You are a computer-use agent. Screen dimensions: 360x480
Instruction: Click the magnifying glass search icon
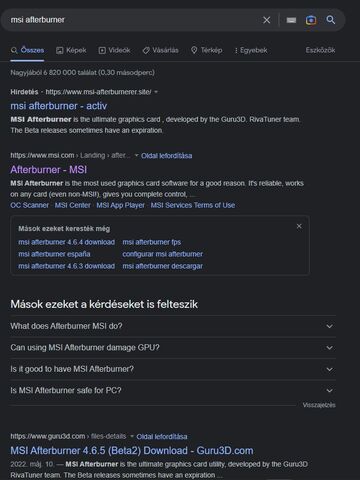331,20
